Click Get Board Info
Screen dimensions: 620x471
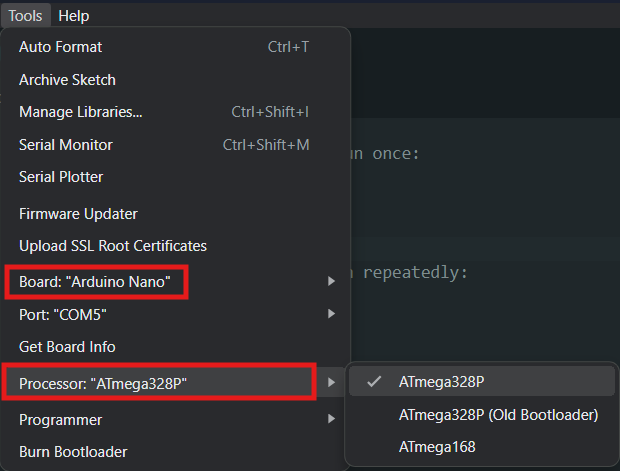[67, 347]
